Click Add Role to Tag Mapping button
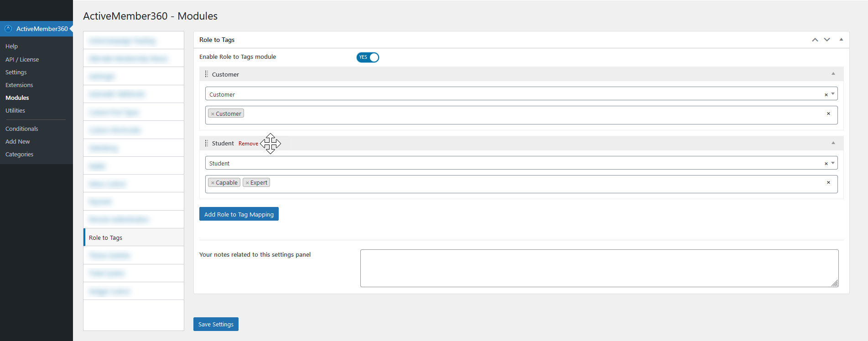Viewport: 868px width, 341px height. 239,214
